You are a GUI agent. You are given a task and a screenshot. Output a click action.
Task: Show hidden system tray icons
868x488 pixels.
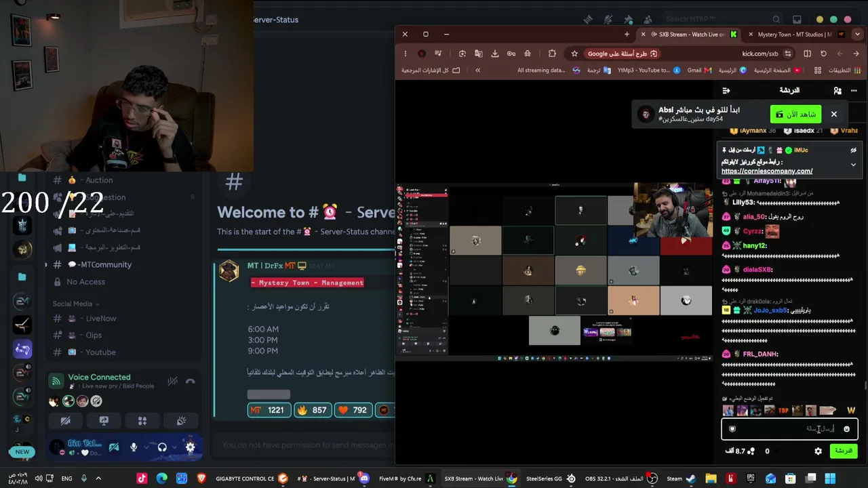coord(98,479)
